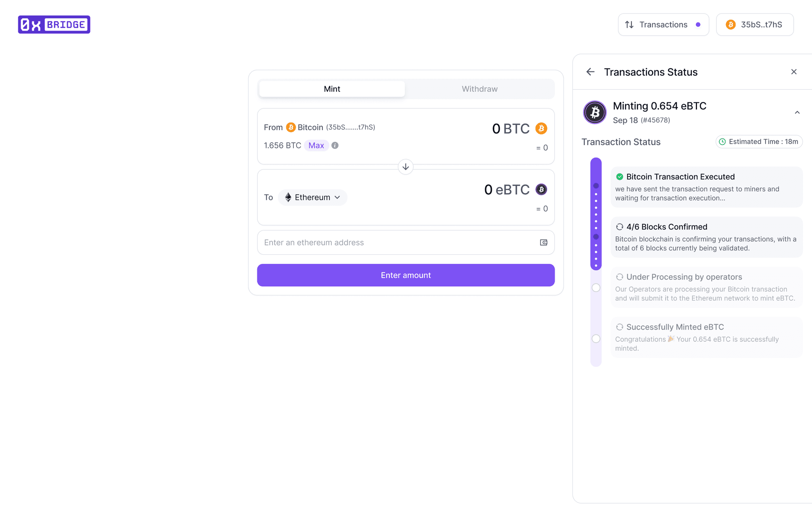Select Under Processing step circle marker
This screenshot has width=812, height=508.
coord(596,288)
